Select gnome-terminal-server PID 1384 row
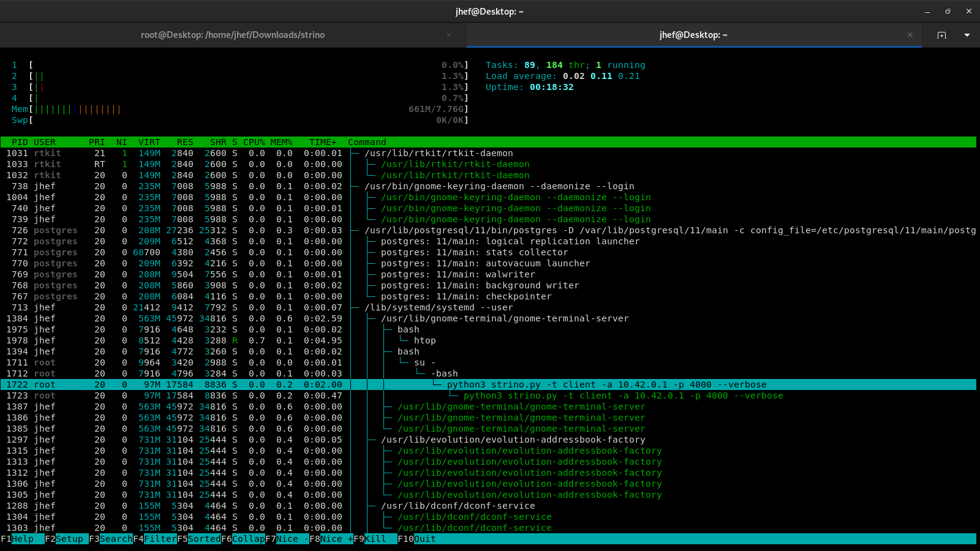 pyautogui.click(x=488, y=318)
